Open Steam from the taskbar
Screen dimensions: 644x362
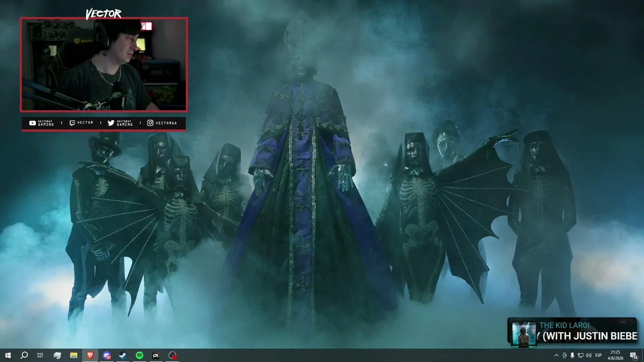point(123,355)
